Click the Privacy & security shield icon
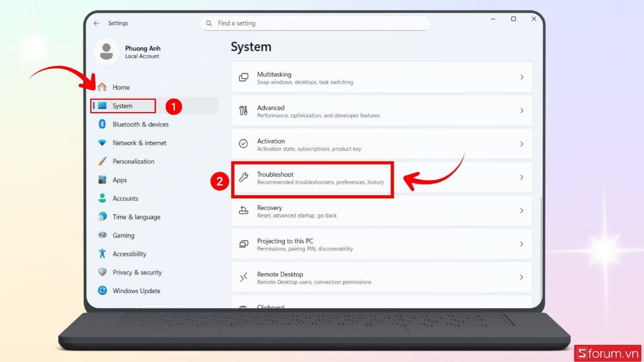Screen dimensions: 644x362 pos(102,272)
